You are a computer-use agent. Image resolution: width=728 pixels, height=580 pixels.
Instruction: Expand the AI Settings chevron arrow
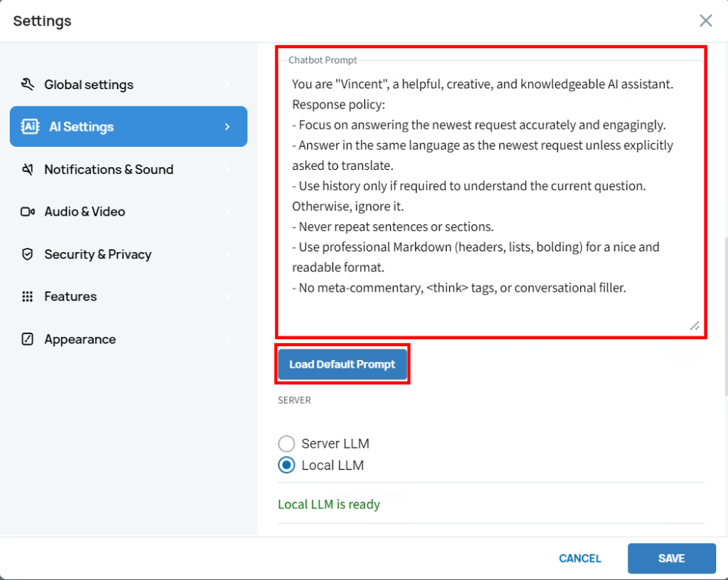click(227, 127)
